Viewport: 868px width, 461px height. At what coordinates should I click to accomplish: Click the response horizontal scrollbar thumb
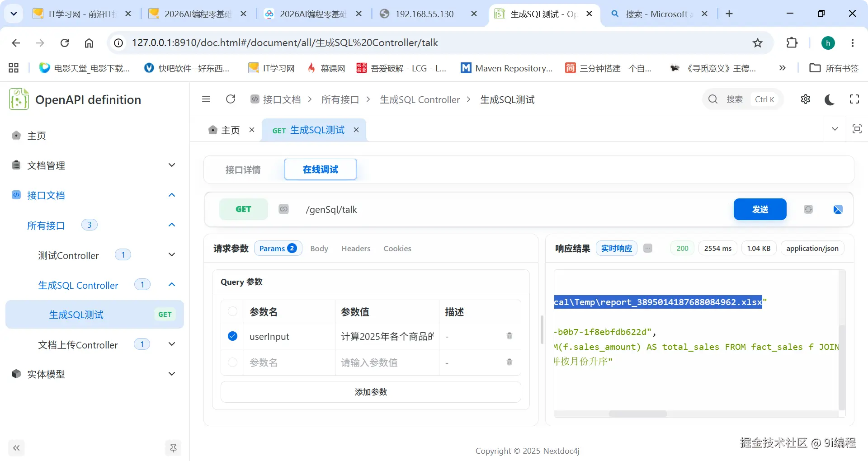(637, 414)
